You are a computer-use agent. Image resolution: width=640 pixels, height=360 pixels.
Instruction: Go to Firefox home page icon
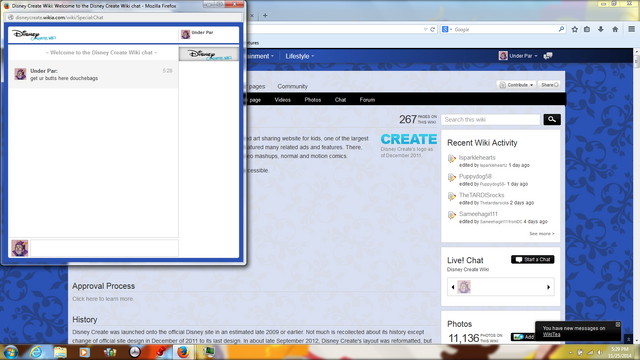coord(615,29)
